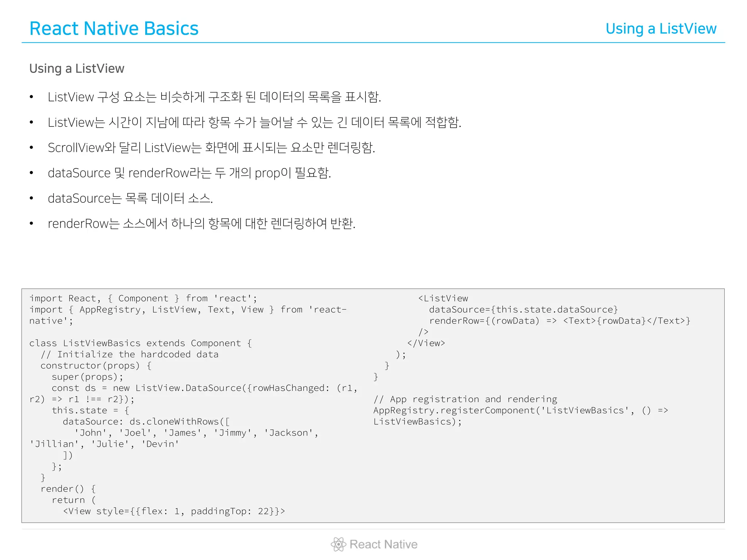
Task: Click the 'AppRegistry.registerComponent' line
Action: click(x=521, y=410)
